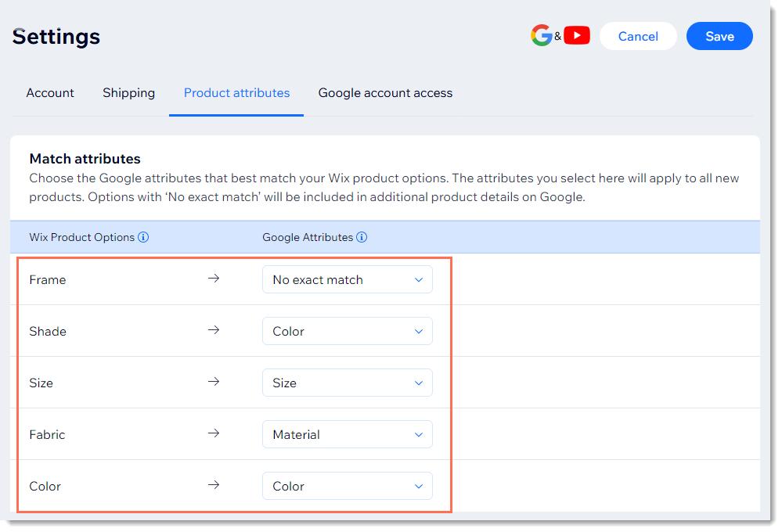Go to Google account access tab
This screenshot has width=782, height=532.
tap(385, 93)
